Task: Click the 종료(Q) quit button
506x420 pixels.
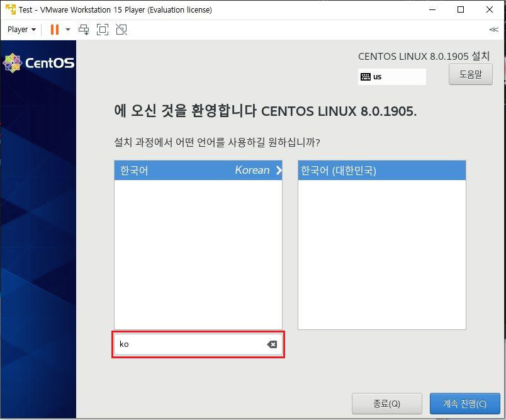Action: 387,404
